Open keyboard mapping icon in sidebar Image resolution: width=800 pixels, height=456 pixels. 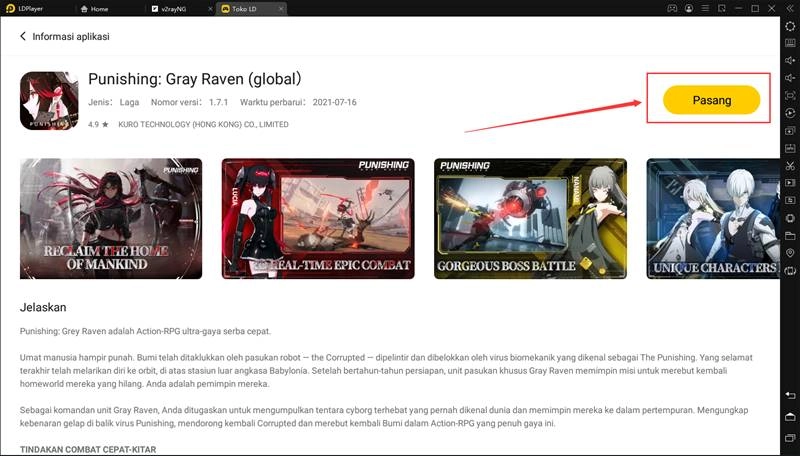(x=790, y=43)
